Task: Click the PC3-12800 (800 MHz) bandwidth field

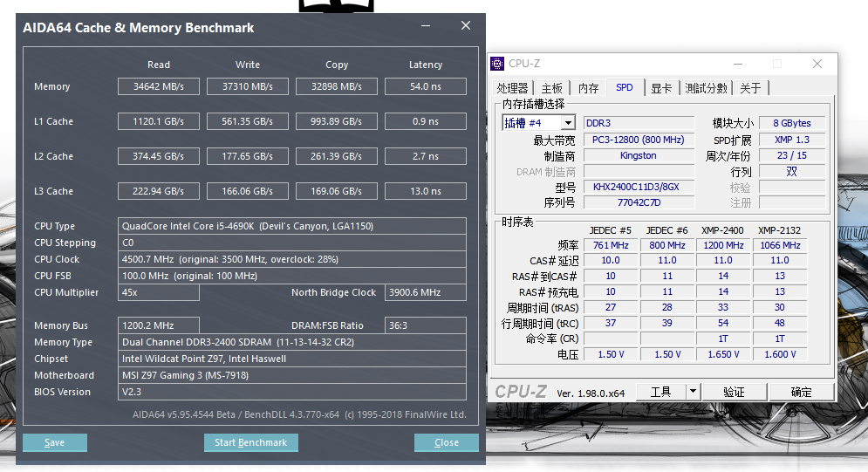Action: tap(639, 140)
